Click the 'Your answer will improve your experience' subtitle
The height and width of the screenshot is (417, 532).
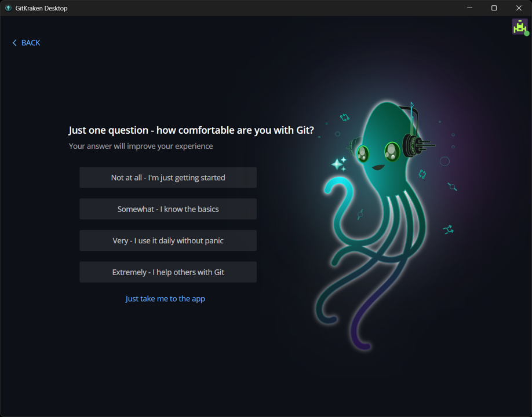click(x=141, y=147)
